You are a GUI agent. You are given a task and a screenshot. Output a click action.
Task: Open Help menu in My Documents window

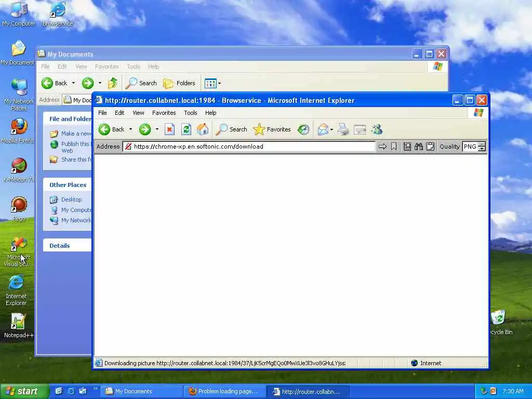pos(153,66)
